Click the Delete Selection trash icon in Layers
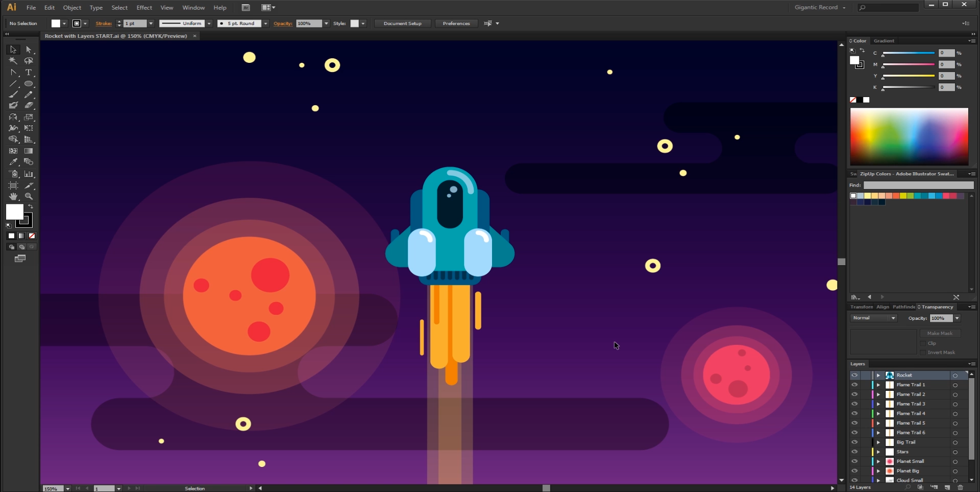This screenshot has height=492, width=980. pyautogui.click(x=960, y=487)
